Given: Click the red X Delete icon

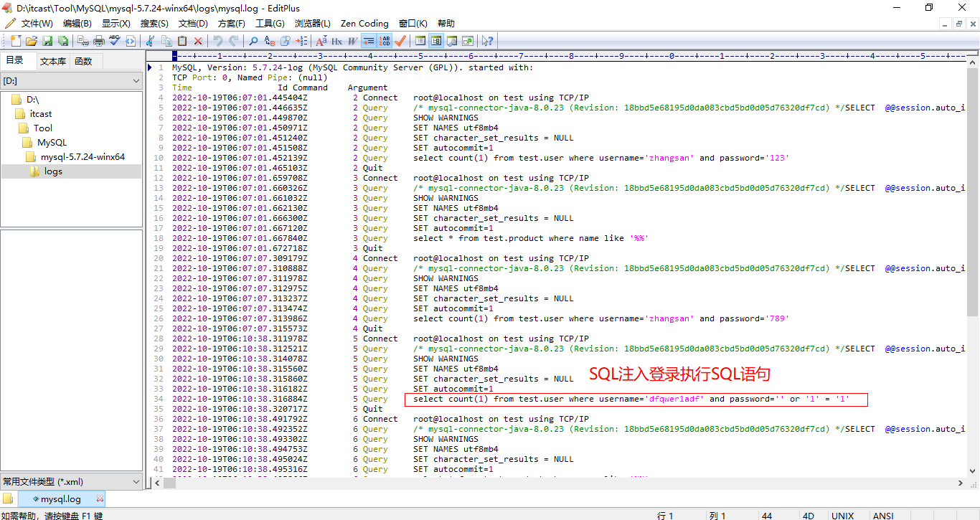Looking at the screenshot, I should 198,41.
